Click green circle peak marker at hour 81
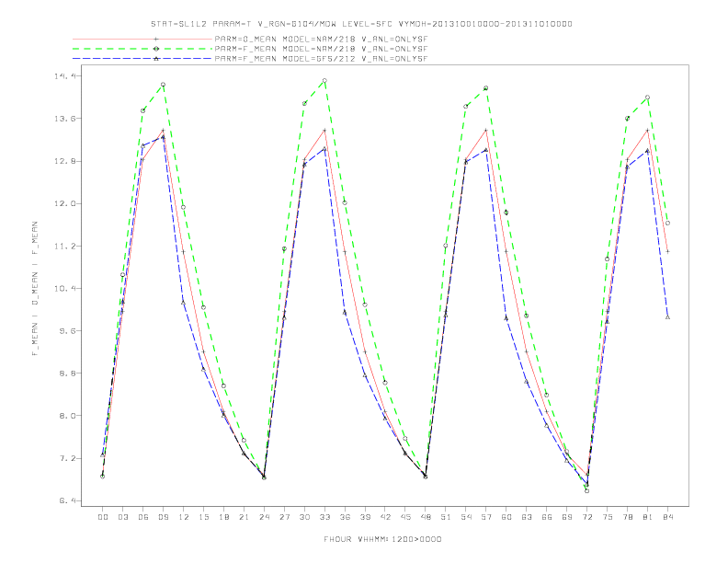The height and width of the screenshot is (563, 728). coord(647,98)
